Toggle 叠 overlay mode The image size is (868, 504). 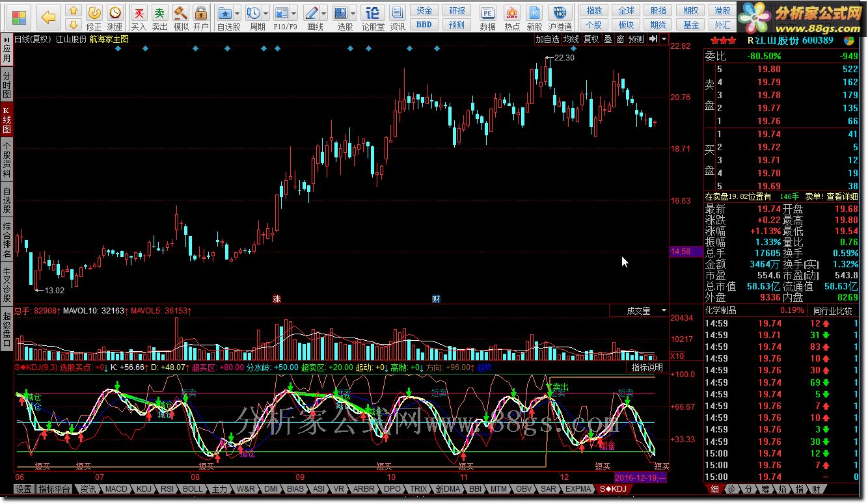point(608,39)
